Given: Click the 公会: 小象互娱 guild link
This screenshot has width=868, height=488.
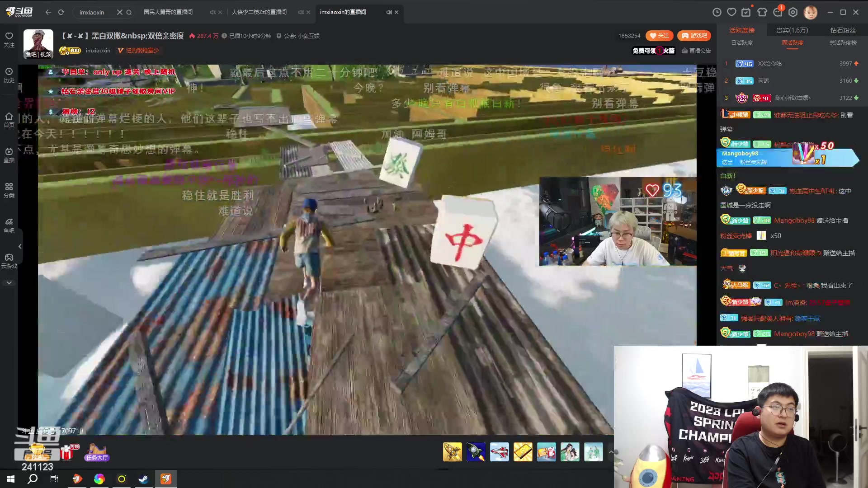Looking at the screenshot, I should pyautogui.click(x=298, y=36).
